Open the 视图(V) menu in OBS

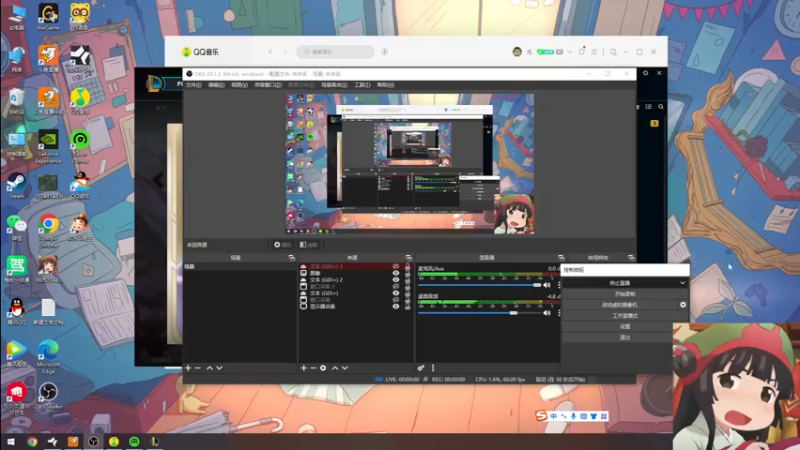(x=239, y=85)
